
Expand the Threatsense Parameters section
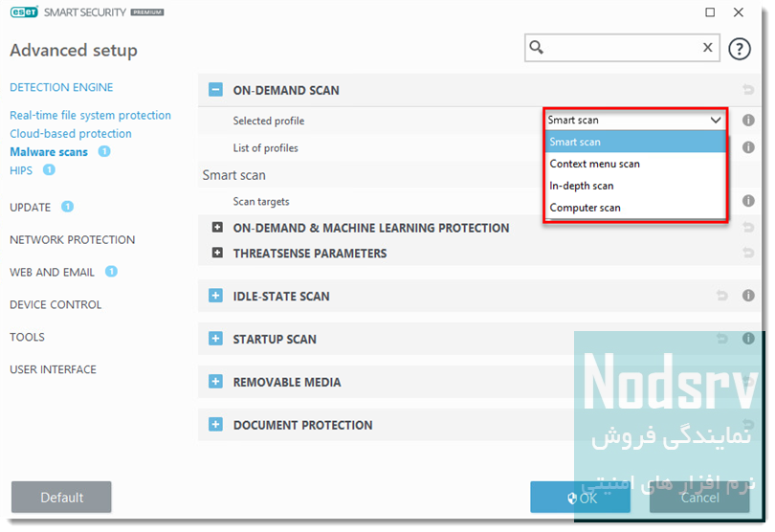[217, 253]
